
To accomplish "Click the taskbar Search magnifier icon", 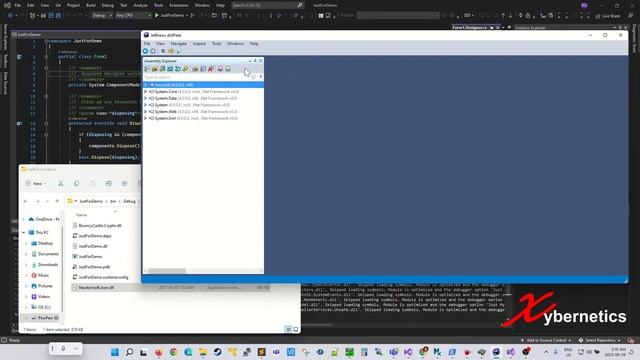I will click(129, 352).
